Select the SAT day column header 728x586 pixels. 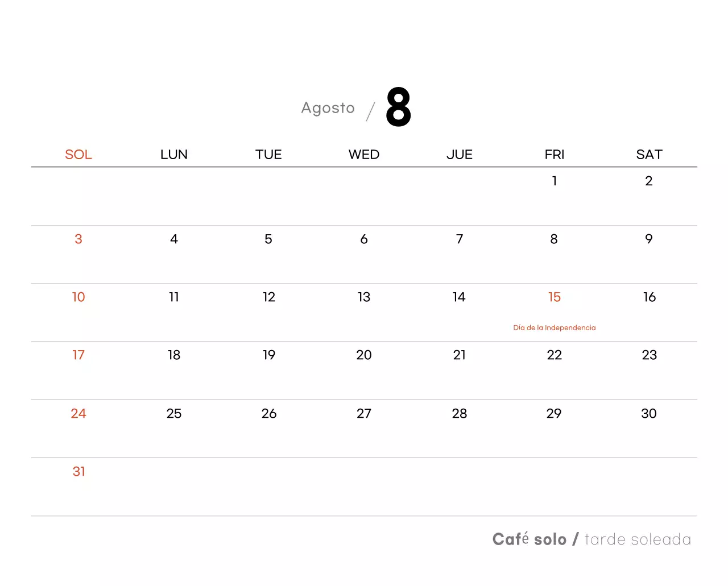(x=649, y=155)
